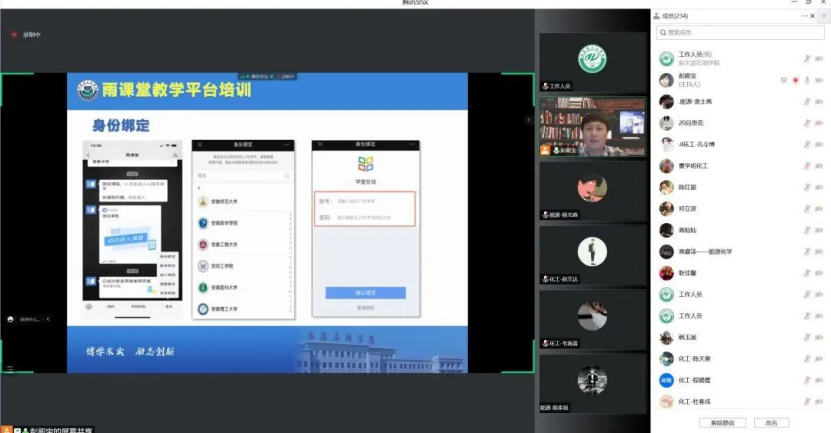Viewport: 831px width, 433px height.
Task: Click camera icon in 彭殿宝 row
Action: click(819, 80)
